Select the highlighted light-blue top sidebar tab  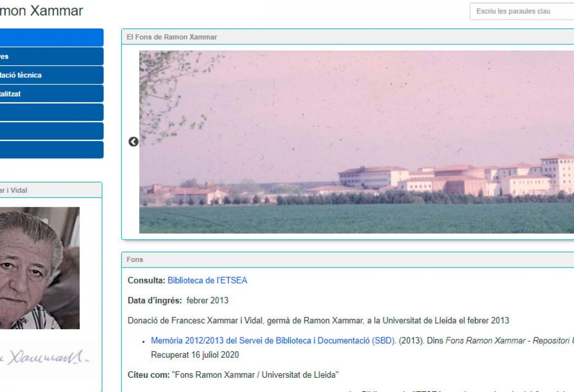click(x=51, y=38)
